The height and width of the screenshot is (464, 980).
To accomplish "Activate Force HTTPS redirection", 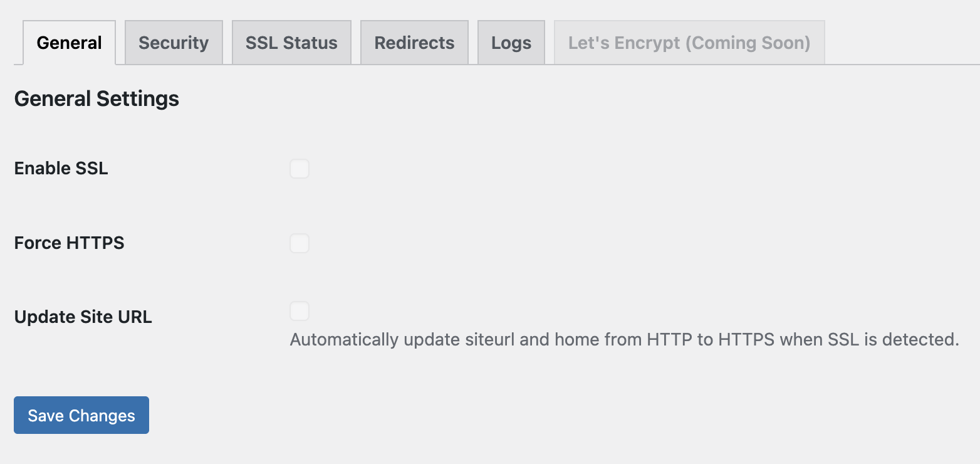I will click(300, 243).
